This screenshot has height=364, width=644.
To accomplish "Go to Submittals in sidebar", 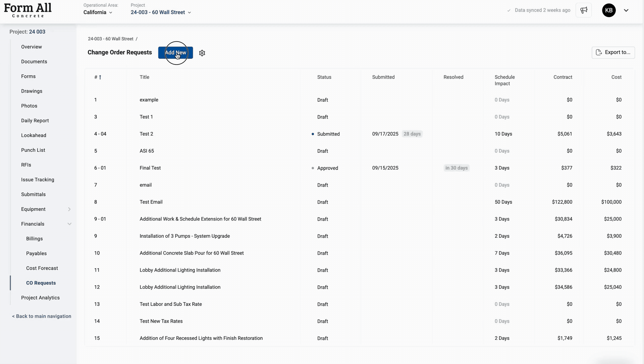I will tap(33, 194).
